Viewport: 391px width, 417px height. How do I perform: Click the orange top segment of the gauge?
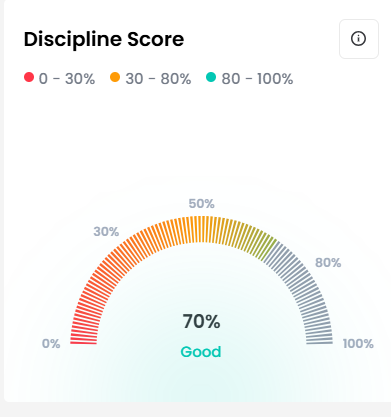coord(201,229)
